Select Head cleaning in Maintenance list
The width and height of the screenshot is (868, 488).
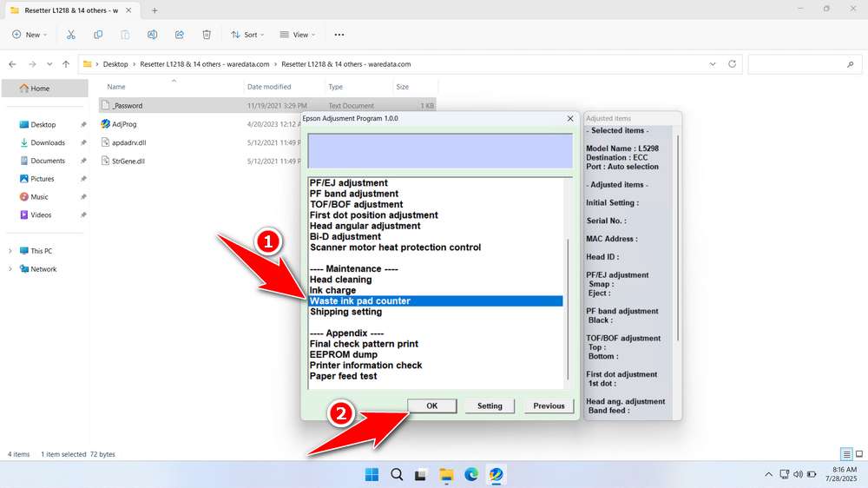click(x=341, y=280)
